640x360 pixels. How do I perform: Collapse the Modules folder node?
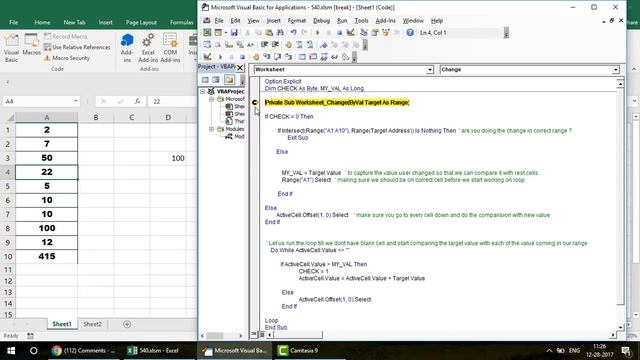click(211, 129)
